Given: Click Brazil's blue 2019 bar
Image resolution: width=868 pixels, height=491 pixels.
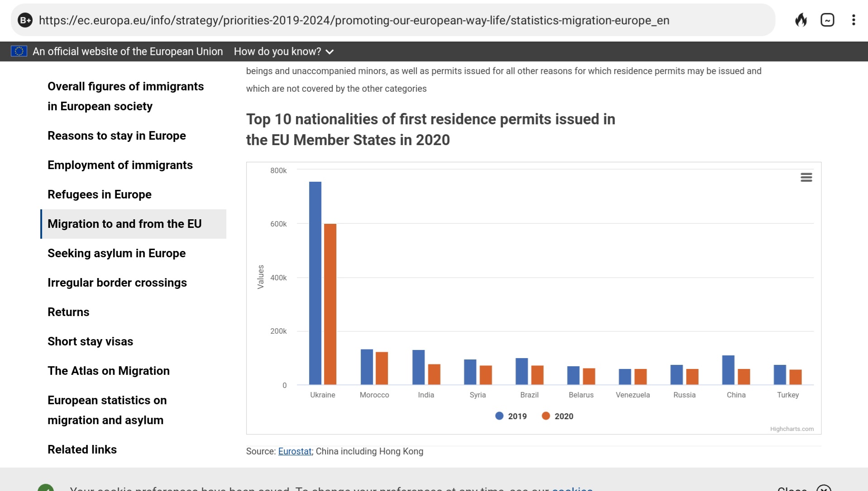Looking at the screenshot, I should pos(521,371).
